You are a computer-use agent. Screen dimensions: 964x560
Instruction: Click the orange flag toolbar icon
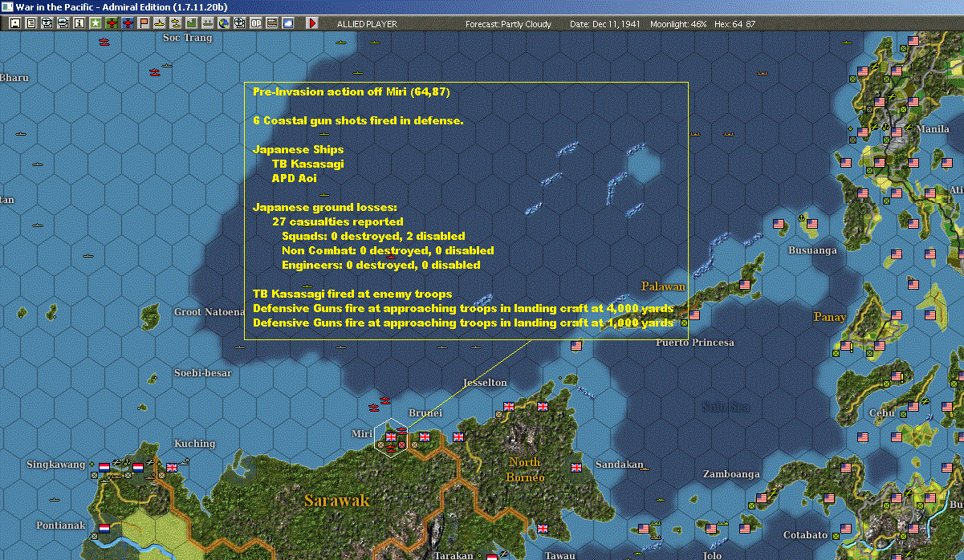[x=144, y=23]
